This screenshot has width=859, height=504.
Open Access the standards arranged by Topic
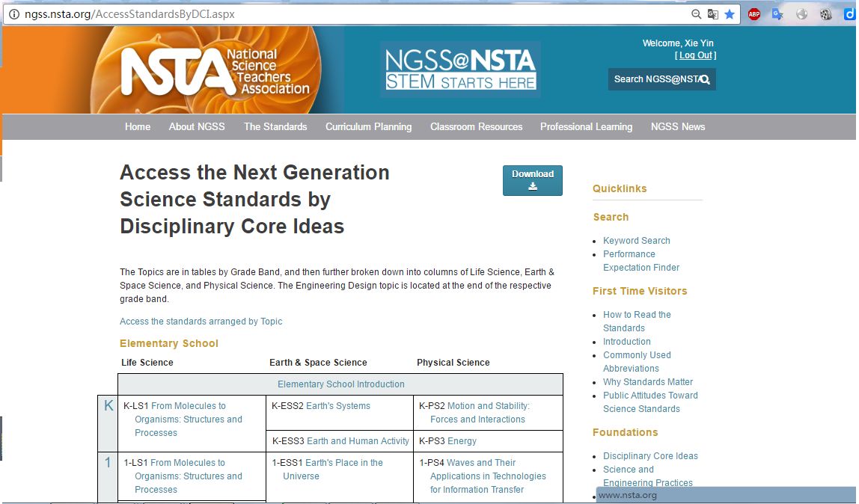tap(201, 322)
